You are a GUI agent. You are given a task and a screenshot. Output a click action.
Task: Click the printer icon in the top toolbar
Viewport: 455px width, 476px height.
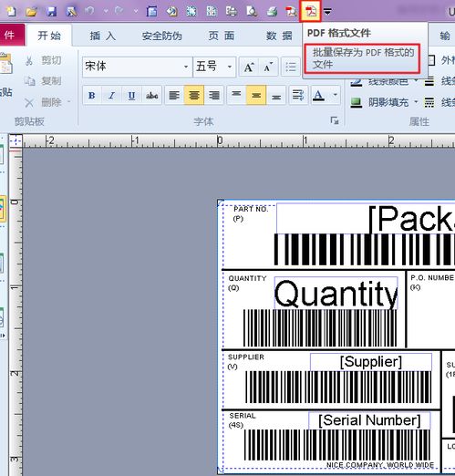(272, 12)
